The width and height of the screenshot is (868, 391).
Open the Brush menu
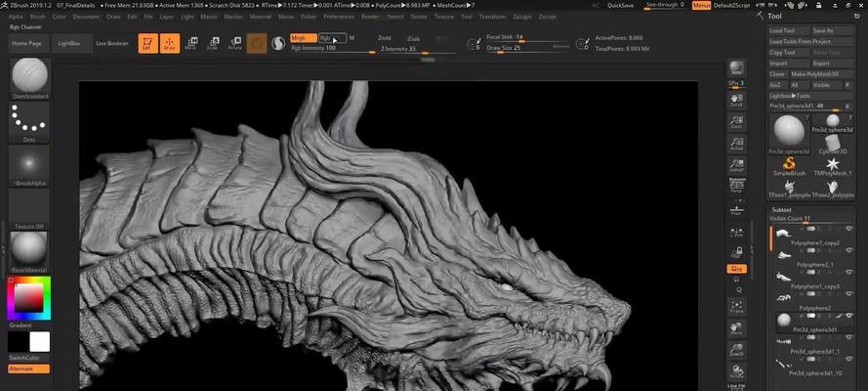(38, 17)
